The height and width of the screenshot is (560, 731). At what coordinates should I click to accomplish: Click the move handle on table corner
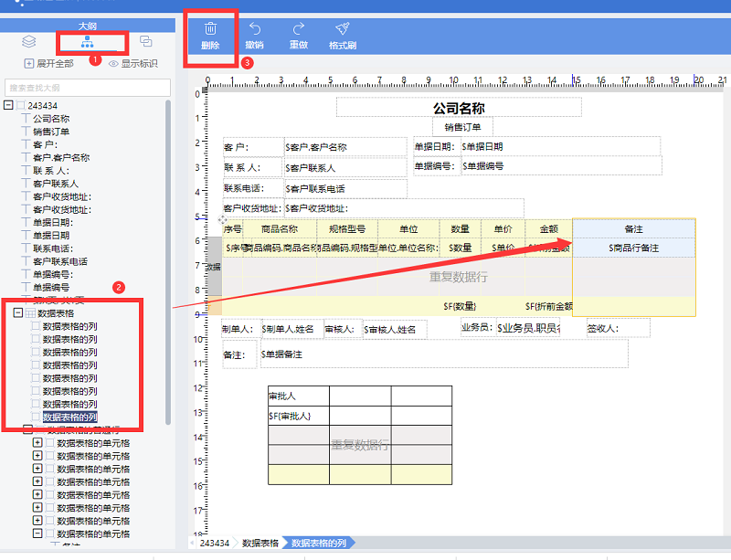pyautogui.click(x=222, y=221)
